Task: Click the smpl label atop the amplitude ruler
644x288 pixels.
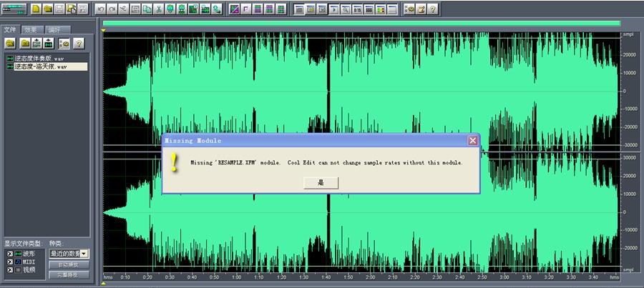Action: click(628, 34)
